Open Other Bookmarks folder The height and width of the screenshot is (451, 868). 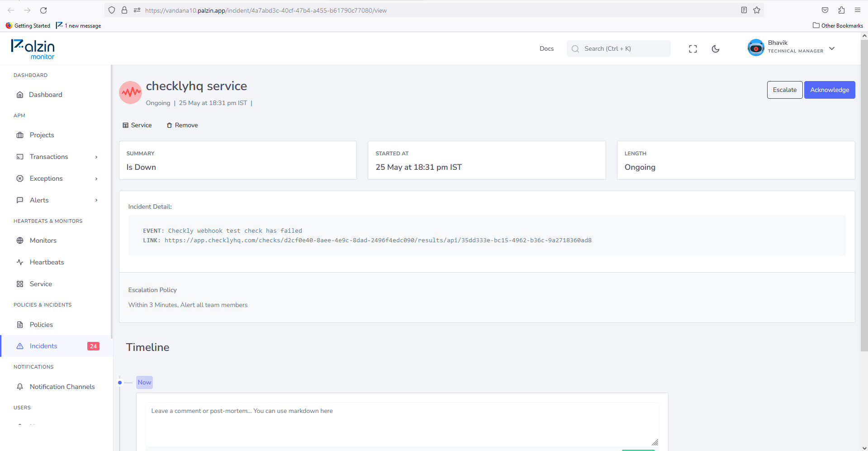(x=838, y=25)
